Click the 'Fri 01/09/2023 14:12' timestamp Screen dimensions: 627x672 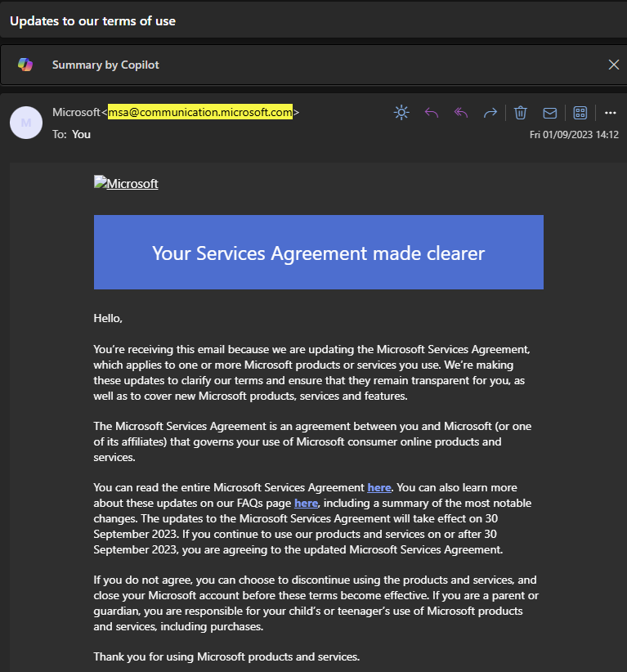[x=574, y=135]
